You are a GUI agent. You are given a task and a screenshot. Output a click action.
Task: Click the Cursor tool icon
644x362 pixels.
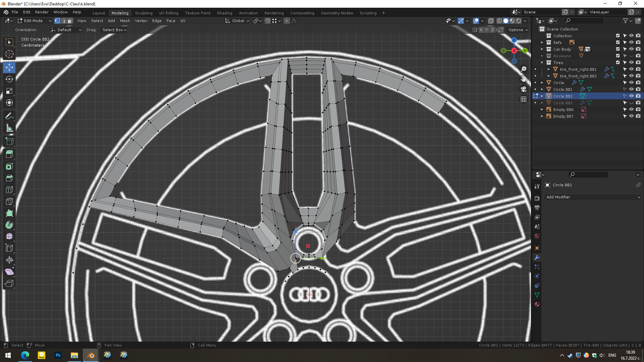9,54
